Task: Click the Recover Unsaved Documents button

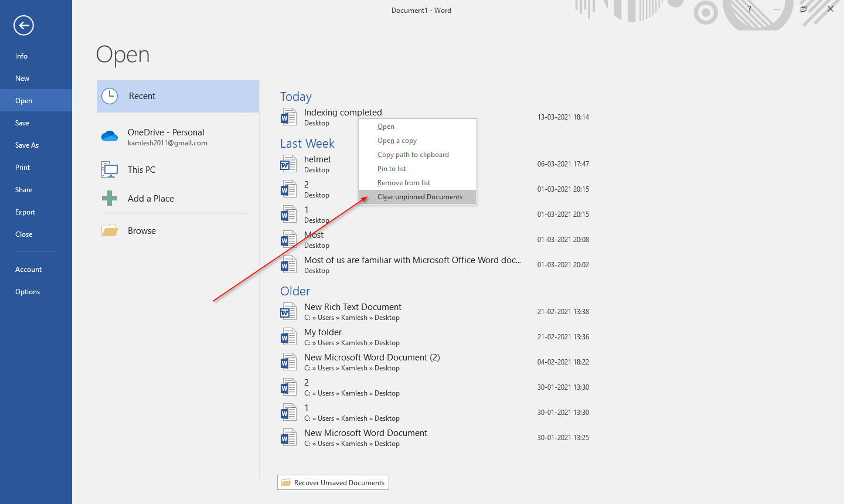Action: tap(333, 482)
